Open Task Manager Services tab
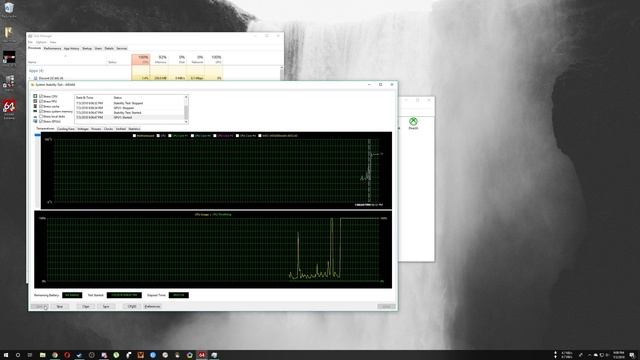The image size is (640, 360). [122, 48]
